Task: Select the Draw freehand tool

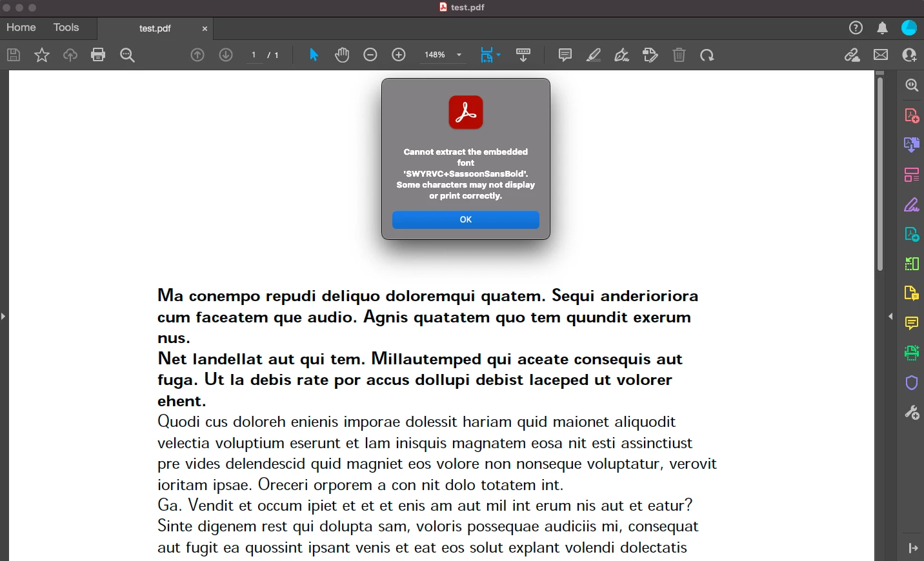Action: 622,55
